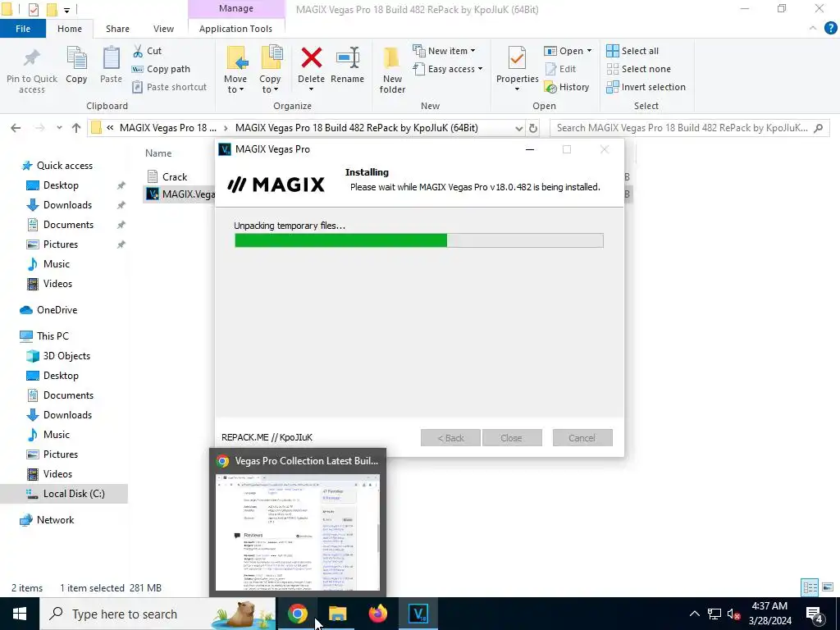Open OneDrive in navigation pane
Image resolution: width=840 pixels, height=630 pixels.
pyautogui.click(x=57, y=309)
